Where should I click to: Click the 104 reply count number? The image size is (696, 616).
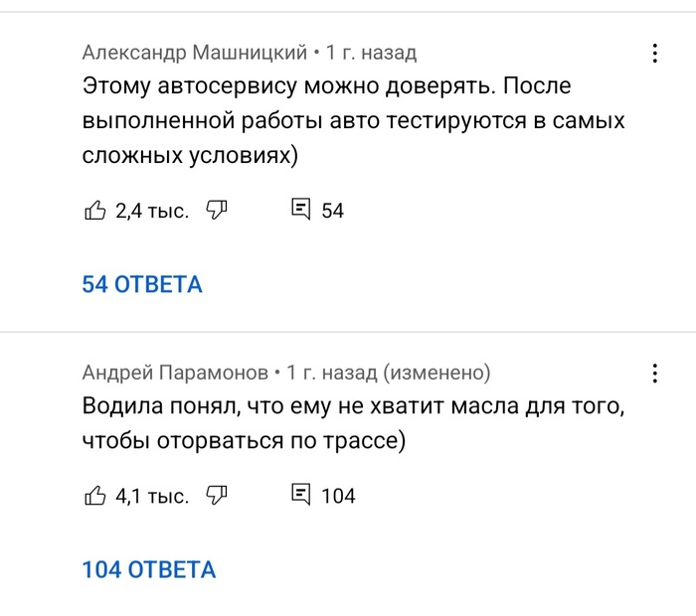point(338,495)
